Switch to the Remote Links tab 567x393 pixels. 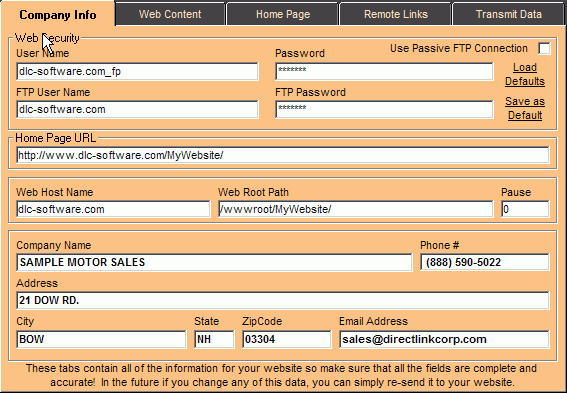[396, 14]
